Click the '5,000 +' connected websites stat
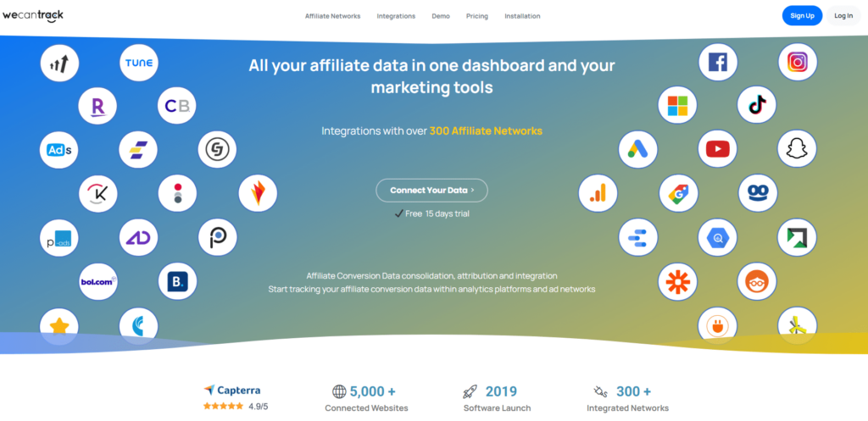Screen dimensions: 868x421 (x=373, y=391)
